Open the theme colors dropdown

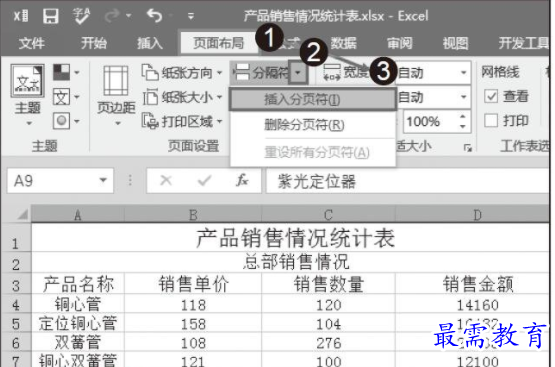[66, 73]
